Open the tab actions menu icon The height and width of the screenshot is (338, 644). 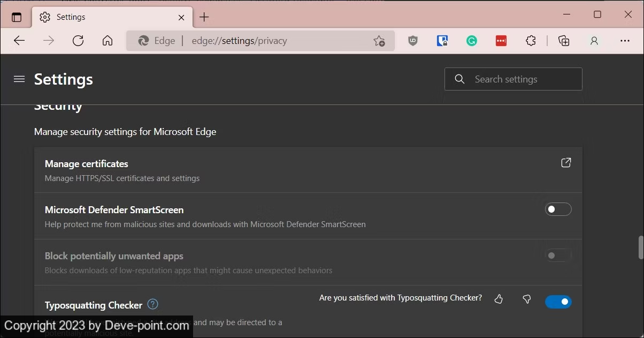[x=17, y=17]
